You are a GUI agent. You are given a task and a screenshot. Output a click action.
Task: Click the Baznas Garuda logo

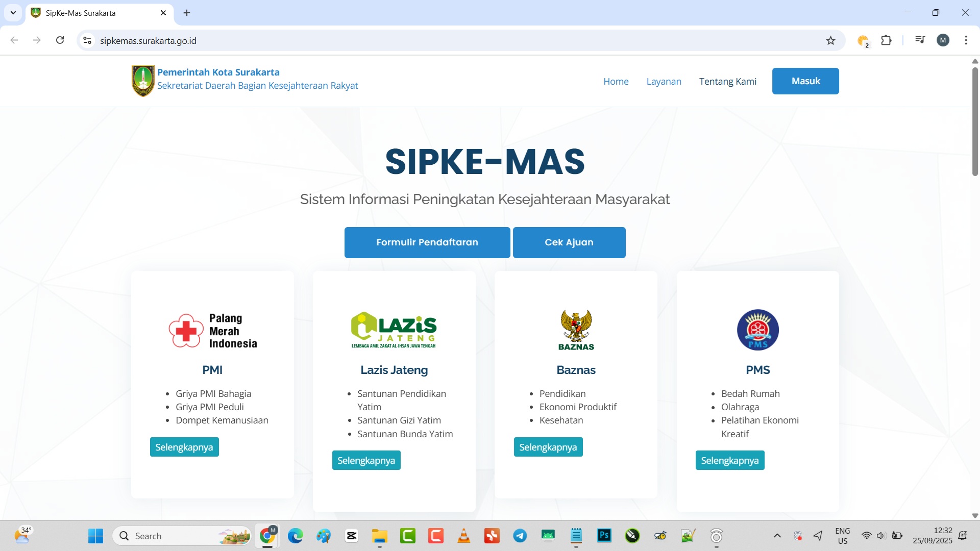pyautogui.click(x=576, y=330)
